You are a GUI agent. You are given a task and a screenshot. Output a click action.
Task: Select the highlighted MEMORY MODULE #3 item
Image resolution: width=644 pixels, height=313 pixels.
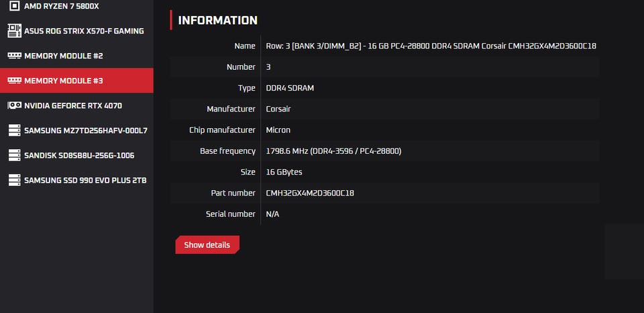[76, 81]
